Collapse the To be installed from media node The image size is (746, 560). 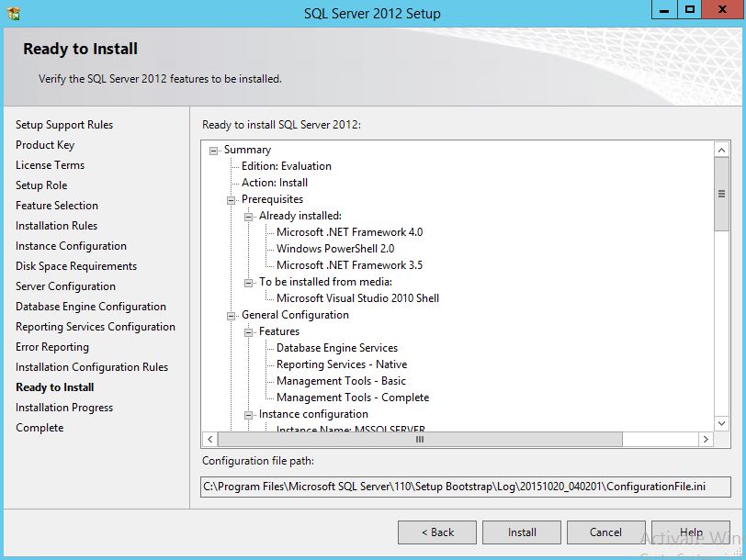[249, 283]
